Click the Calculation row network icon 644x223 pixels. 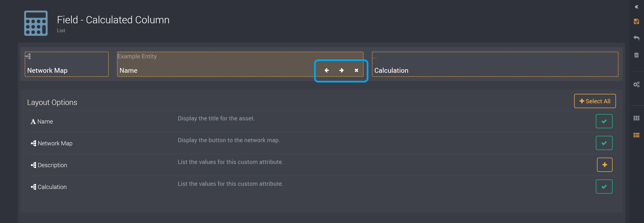pyautogui.click(x=33, y=187)
